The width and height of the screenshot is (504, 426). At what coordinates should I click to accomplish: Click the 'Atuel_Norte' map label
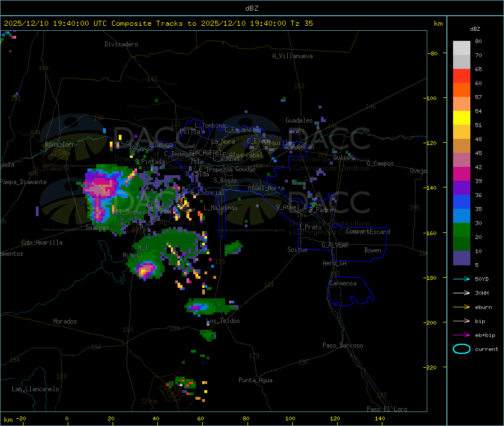coord(266,188)
